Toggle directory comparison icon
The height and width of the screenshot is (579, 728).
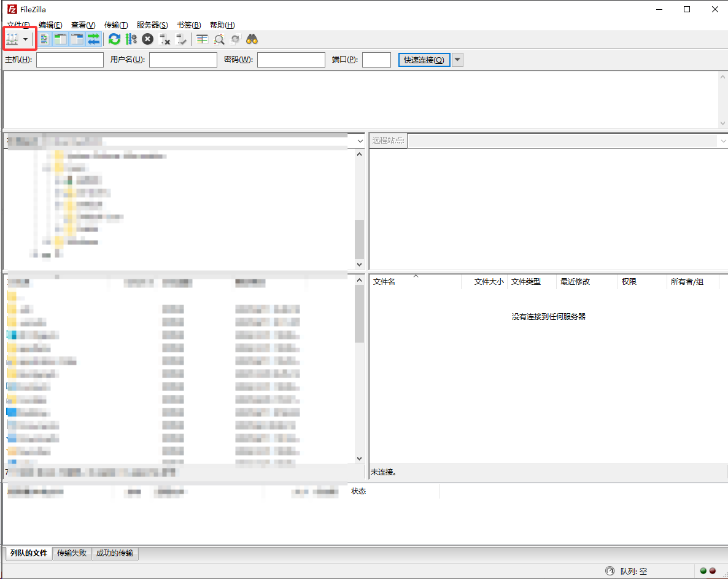tap(219, 39)
